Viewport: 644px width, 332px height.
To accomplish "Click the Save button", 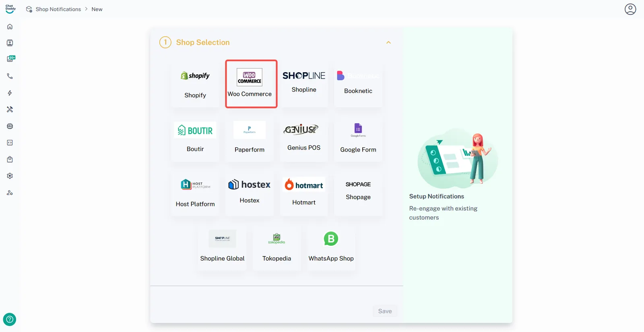I will (x=385, y=311).
